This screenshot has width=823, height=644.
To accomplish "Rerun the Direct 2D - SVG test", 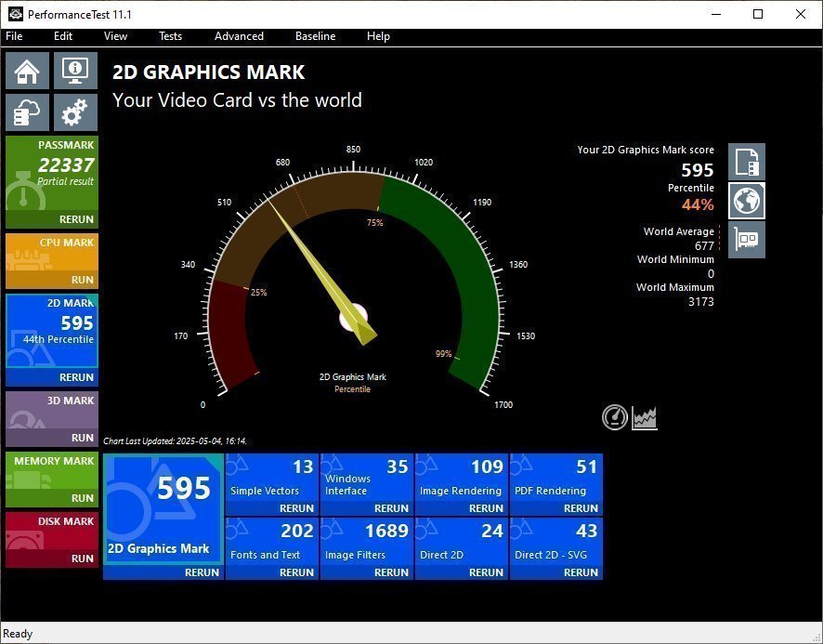I will [x=581, y=572].
